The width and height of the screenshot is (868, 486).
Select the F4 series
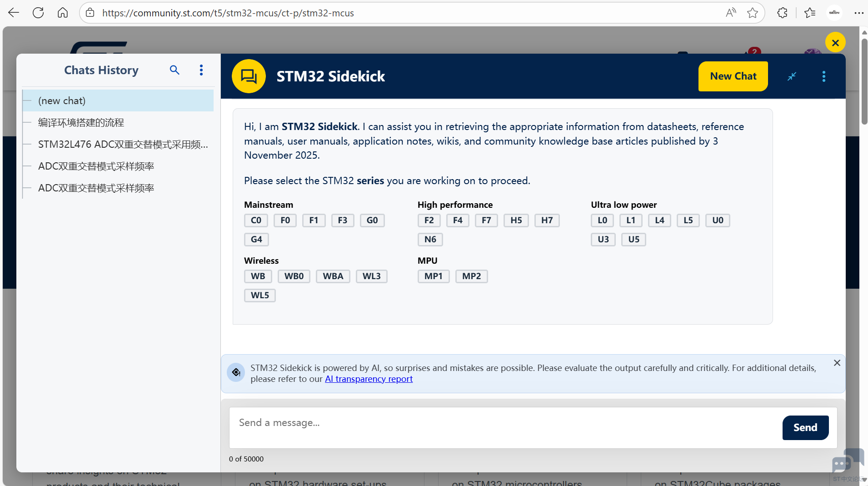[458, 220]
